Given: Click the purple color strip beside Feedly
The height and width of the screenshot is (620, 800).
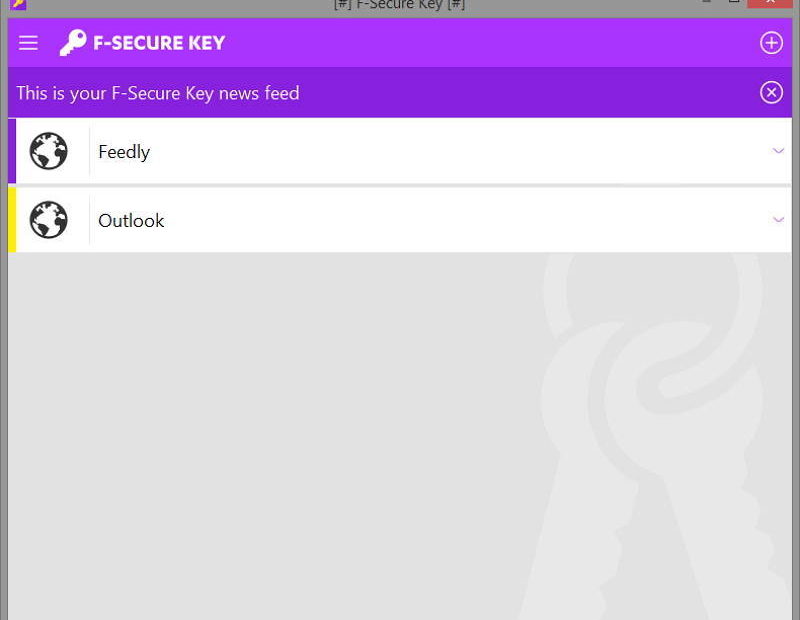Looking at the screenshot, I should pyautogui.click(x=12, y=151).
